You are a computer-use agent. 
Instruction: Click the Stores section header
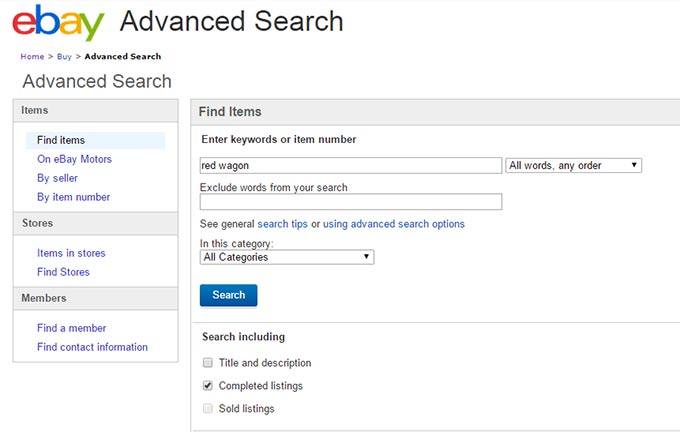(95, 223)
